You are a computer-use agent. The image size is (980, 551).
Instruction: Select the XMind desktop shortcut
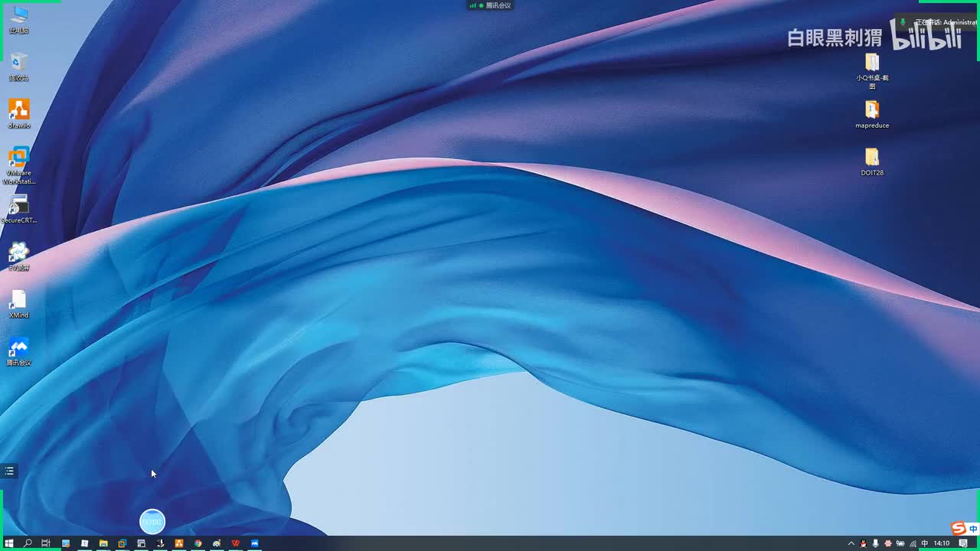coord(18,305)
